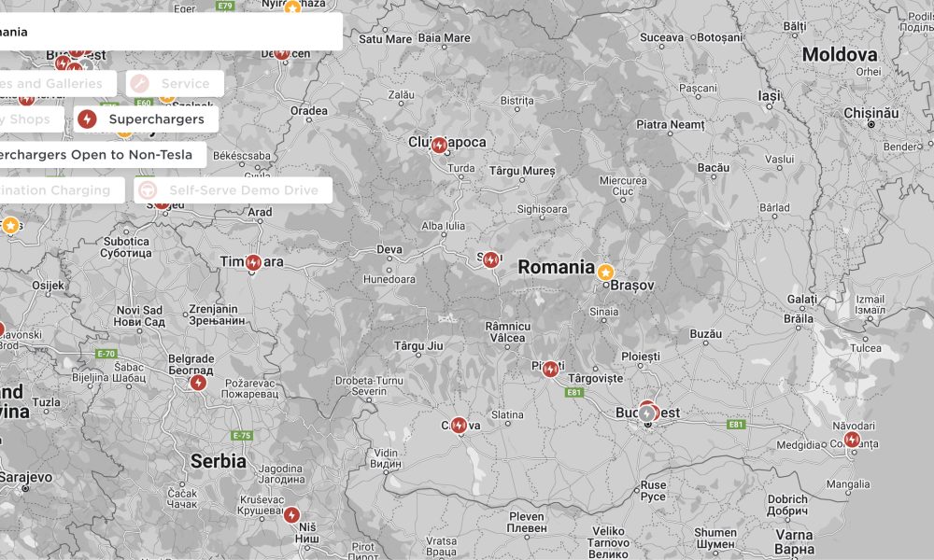This screenshot has width=934, height=560.
Task: Open the Pitești Supercharger marker
Action: [550, 369]
